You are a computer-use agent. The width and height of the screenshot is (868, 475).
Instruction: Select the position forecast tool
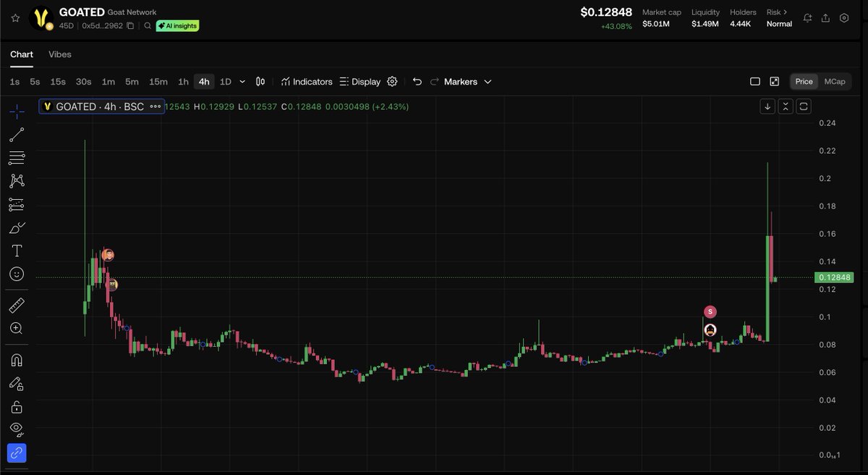(16, 204)
